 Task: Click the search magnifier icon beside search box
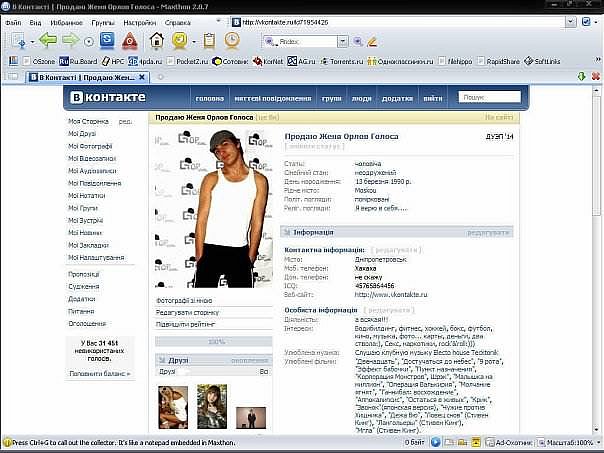point(356,42)
